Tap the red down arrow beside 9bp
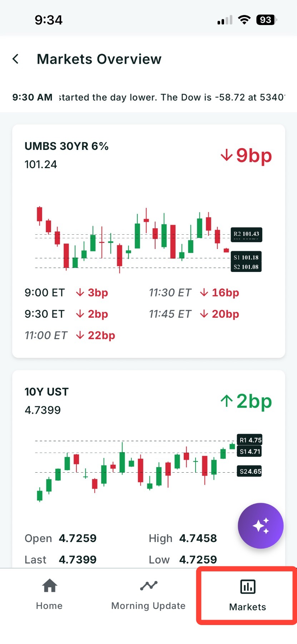This screenshot has width=297, height=644. click(x=227, y=155)
